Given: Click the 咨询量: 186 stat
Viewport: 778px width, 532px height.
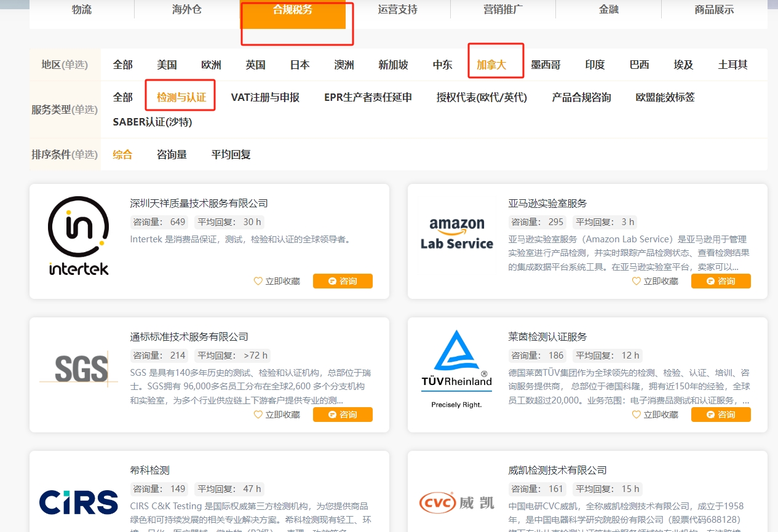Looking at the screenshot, I should click(538, 355).
